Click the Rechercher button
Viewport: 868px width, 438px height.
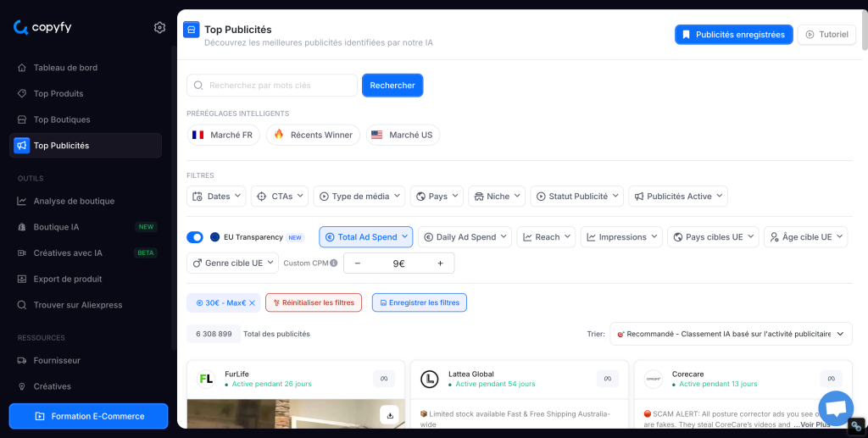[x=392, y=86]
